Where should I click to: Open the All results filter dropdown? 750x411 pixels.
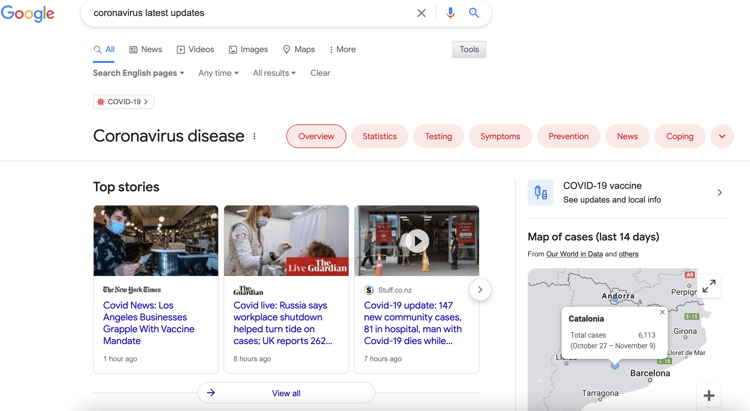(x=274, y=73)
